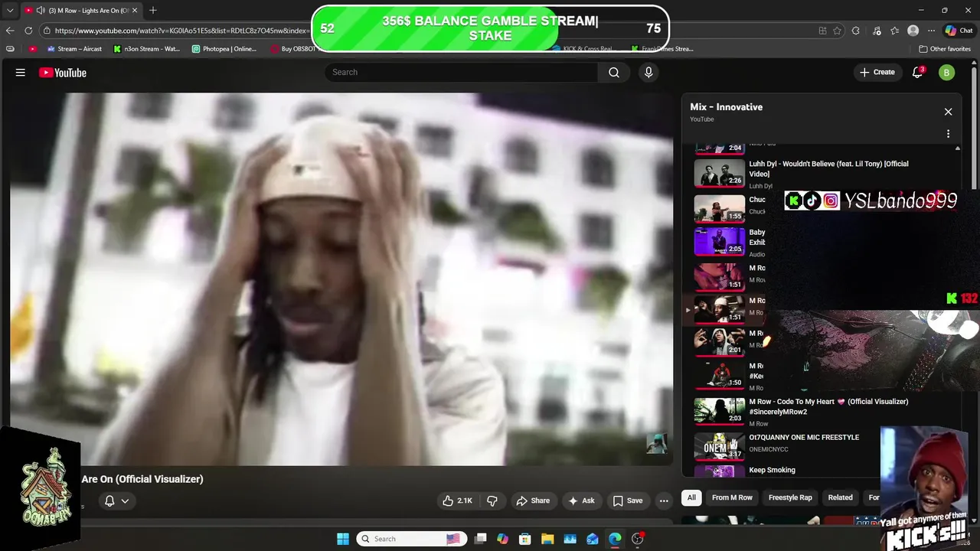Screen dimensions: 980x551
Task: Open n3on Stream bookmark
Action: [x=146, y=49]
